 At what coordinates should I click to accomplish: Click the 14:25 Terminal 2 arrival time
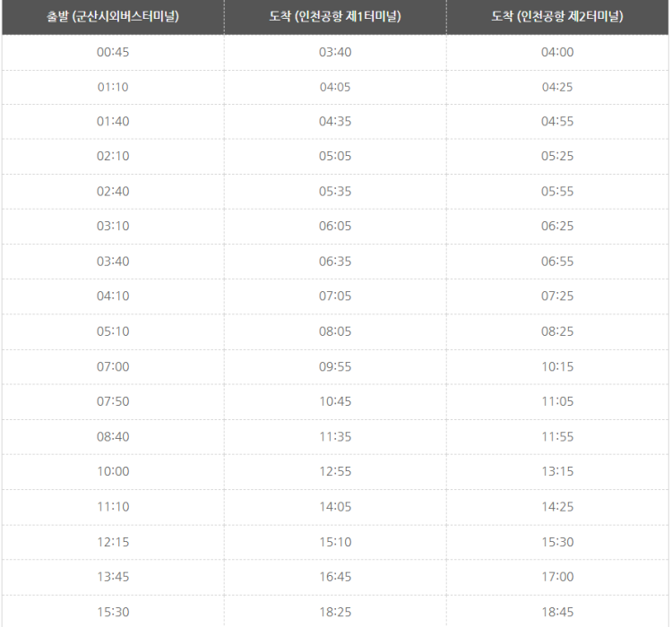[x=557, y=507]
